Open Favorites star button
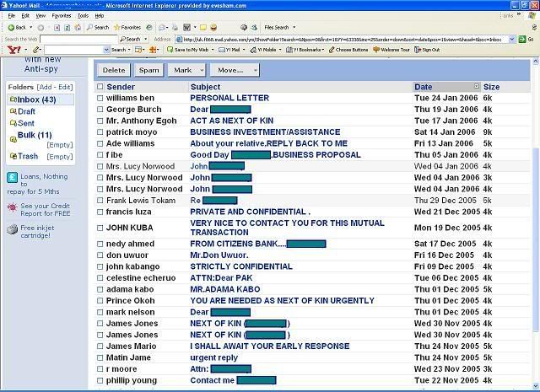Viewport: 540px width, 392px height. click(127, 28)
